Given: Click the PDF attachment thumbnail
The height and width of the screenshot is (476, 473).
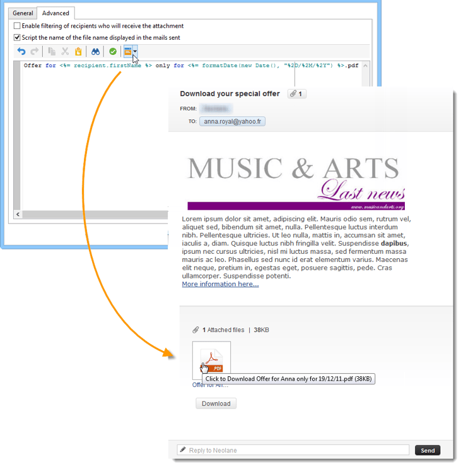Looking at the screenshot, I should (x=211, y=360).
